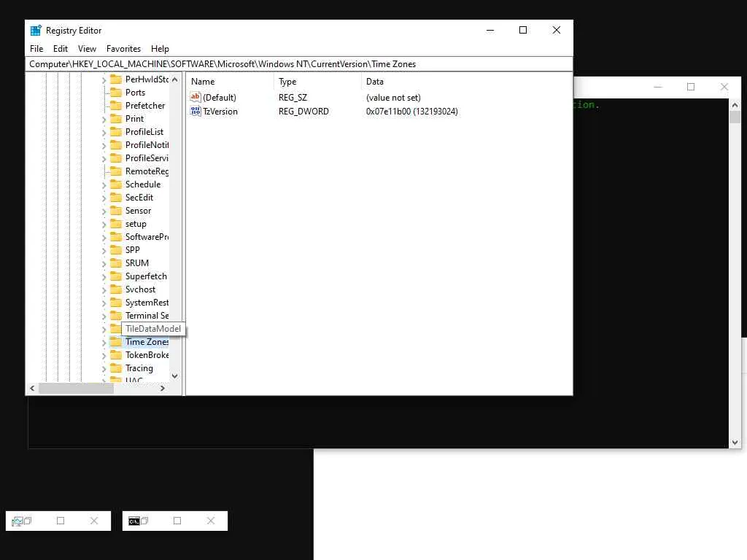Click the tree horizontal scrollbar left arrow
The width and height of the screenshot is (747, 560).
tap(32, 388)
